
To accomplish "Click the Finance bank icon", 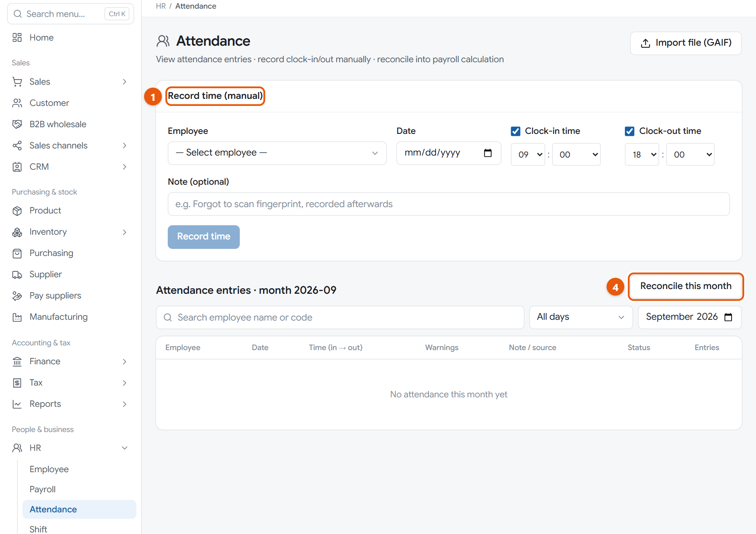I will pyautogui.click(x=17, y=362).
